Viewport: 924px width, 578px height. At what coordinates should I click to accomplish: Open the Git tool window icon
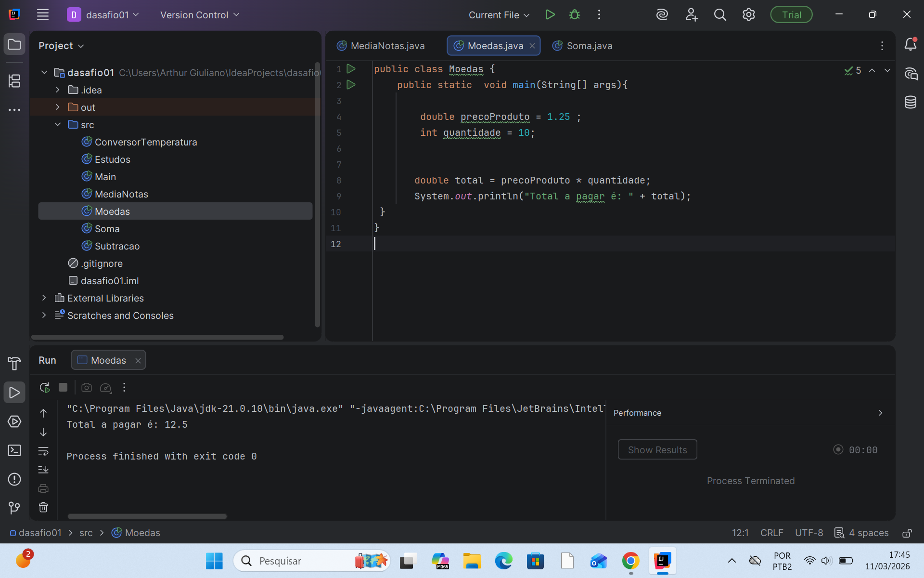[x=14, y=508]
